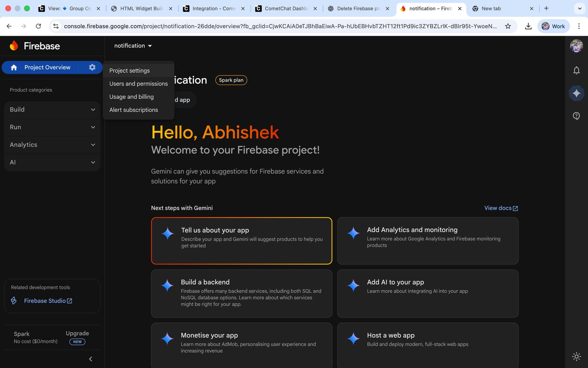Image resolution: width=588 pixels, height=368 pixels.
Task: Click the Firebase flame logo
Action: (14, 46)
